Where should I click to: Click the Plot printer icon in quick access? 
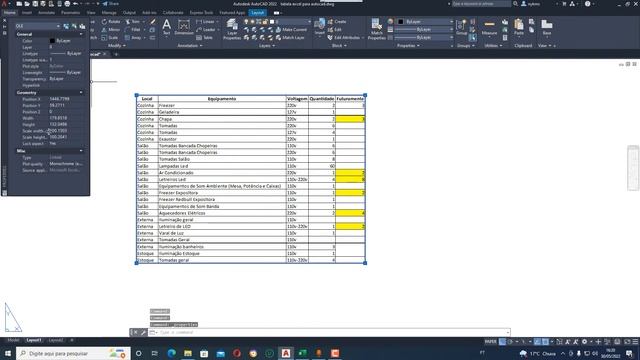[x=67, y=4]
